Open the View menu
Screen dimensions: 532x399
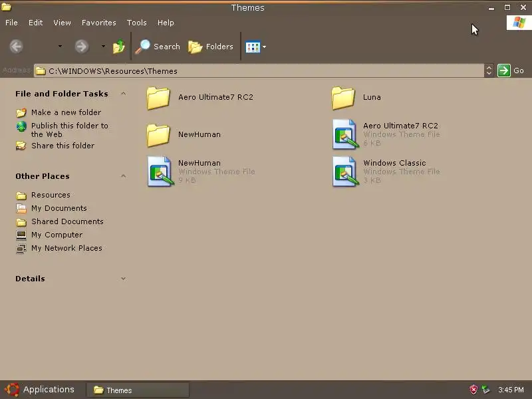(x=62, y=23)
